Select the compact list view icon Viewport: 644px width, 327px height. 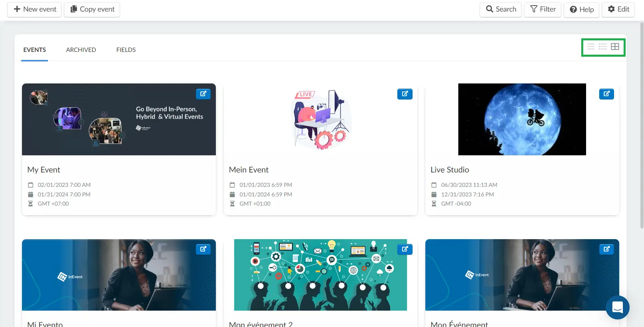[x=590, y=47]
